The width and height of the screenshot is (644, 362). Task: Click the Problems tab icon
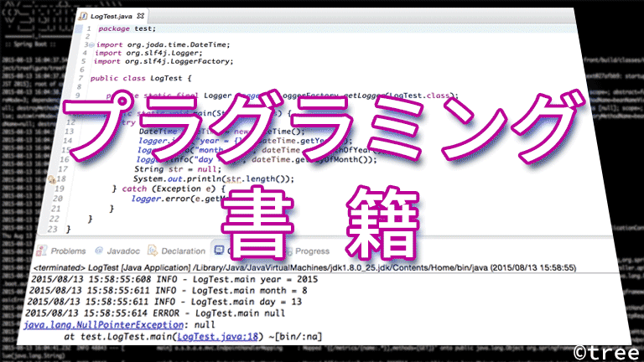[x=41, y=251]
